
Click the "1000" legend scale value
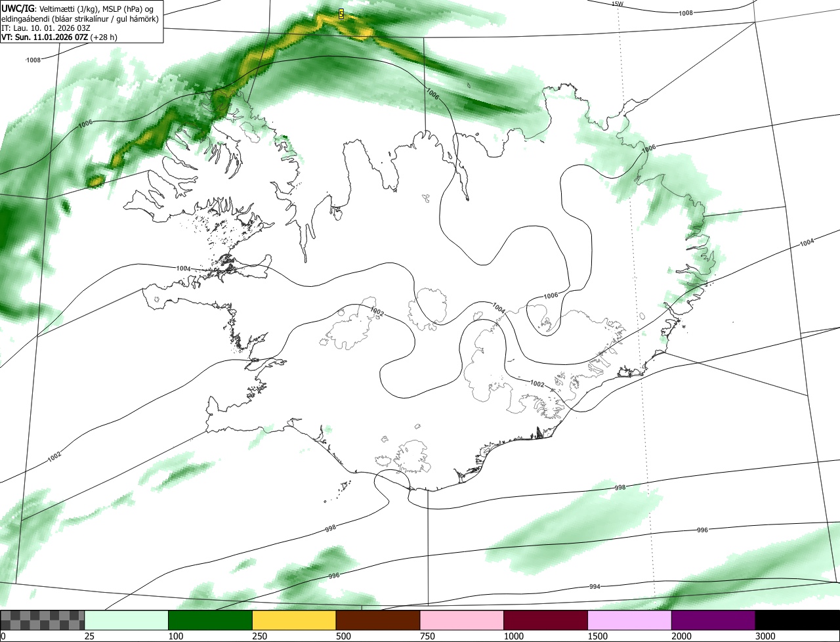point(514,636)
